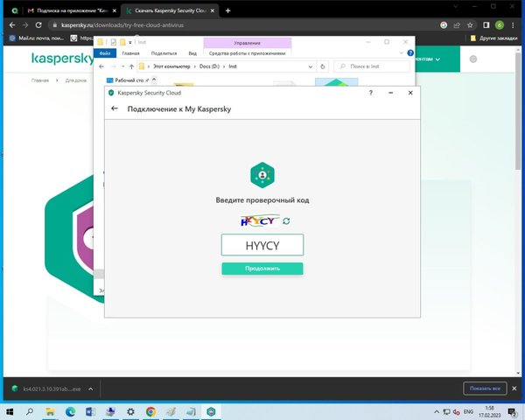The height and width of the screenshot is (420, 525).
Task: Open the Файл tab in Explorer
Action: pyautogui.click(x=105, y=53)
